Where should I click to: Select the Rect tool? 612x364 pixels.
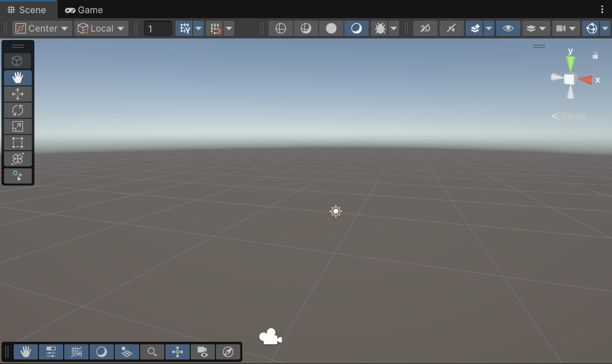[18, 142]
